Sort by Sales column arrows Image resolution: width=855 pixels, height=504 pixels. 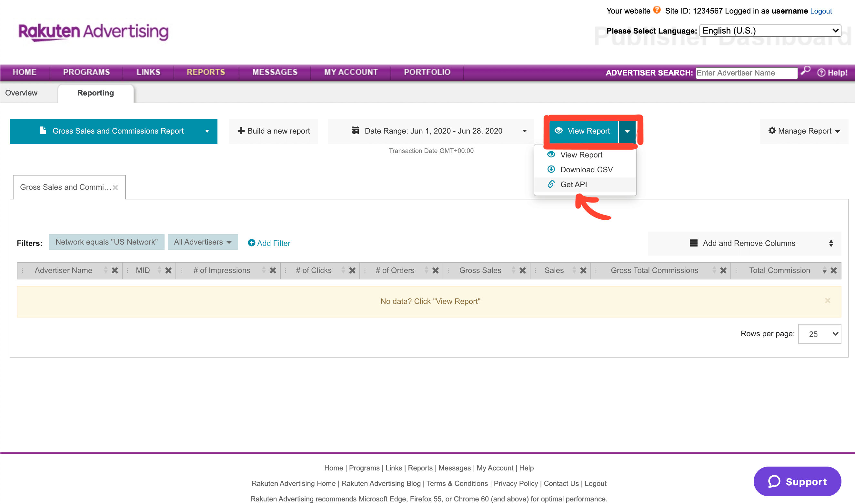pyautogui.click(x=574, y=270)
